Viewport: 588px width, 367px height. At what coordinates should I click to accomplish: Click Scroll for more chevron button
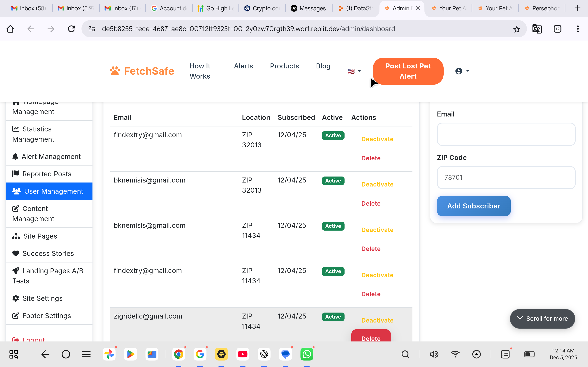pyautogui.click(x=542, y=319)
